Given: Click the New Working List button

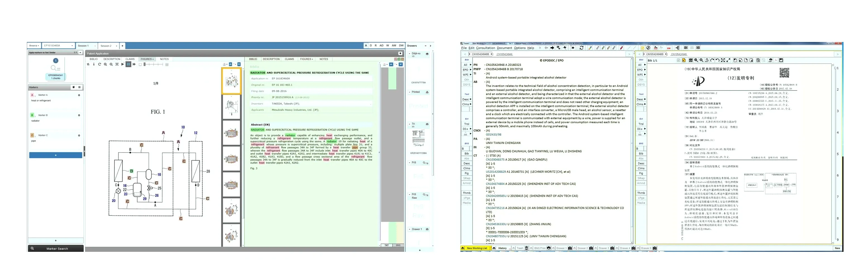Looking at the screenshot, I should 476,248.
